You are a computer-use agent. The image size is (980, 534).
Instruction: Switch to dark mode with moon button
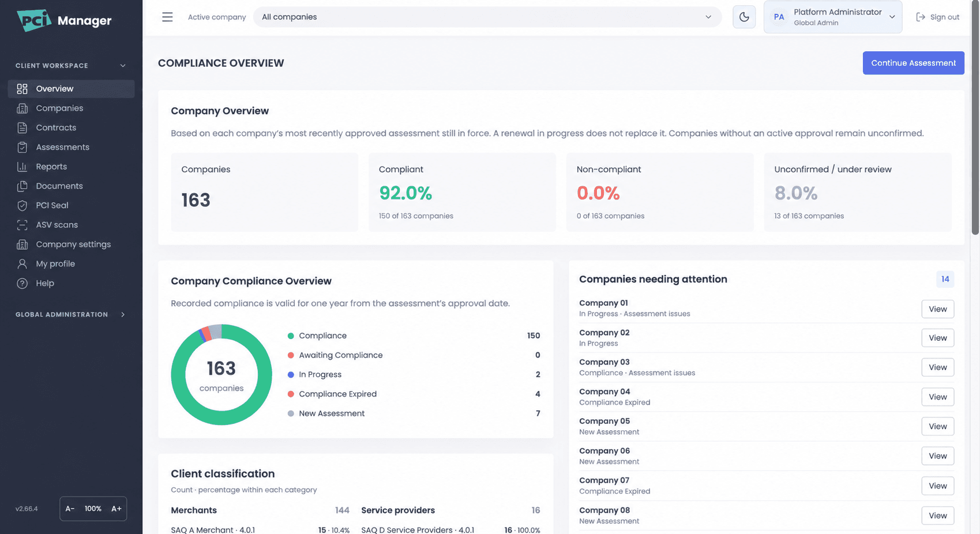pos(744,17)
